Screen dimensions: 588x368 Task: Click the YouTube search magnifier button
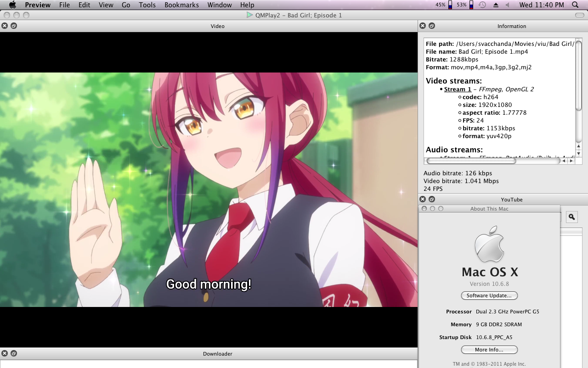[x=572, y=217]
